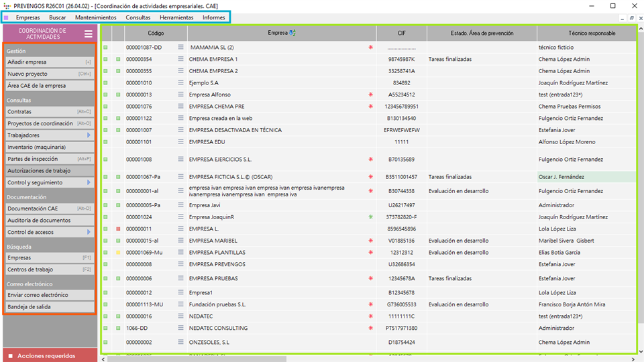Click yellow status square for EMPRESA PLANTILLAS
Screen dimensions: 644x362
click(118, 253)
